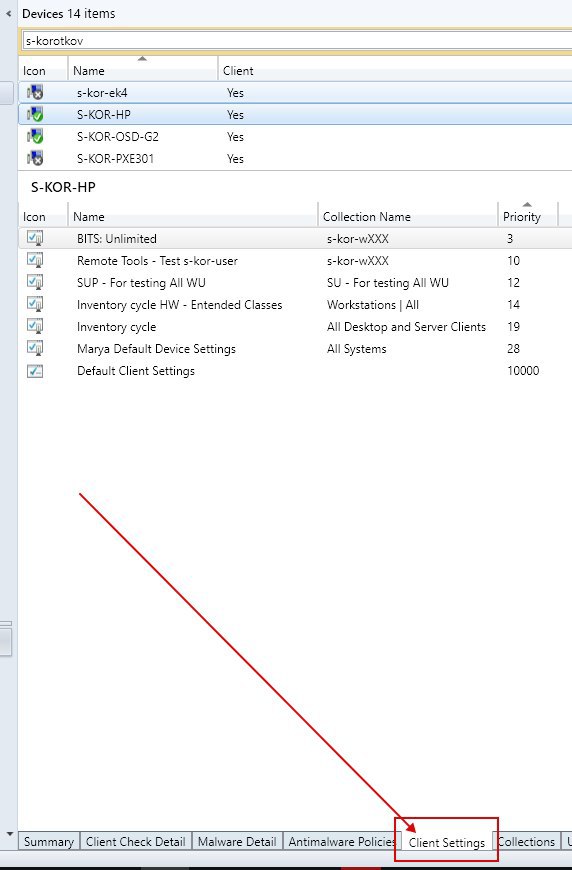Select device S-KOR-OSD-G2
The height and width of the screenshot is (870, 572).
295,136
